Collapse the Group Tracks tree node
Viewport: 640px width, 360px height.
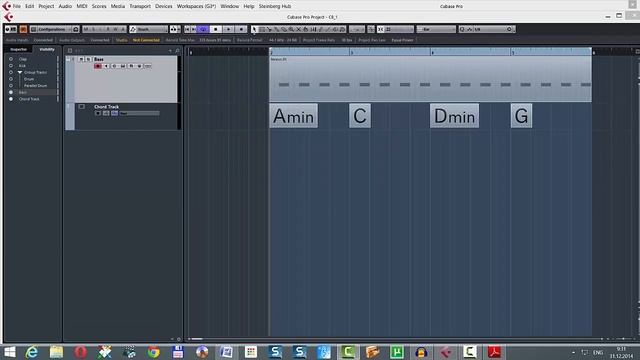tap(20, 72)
